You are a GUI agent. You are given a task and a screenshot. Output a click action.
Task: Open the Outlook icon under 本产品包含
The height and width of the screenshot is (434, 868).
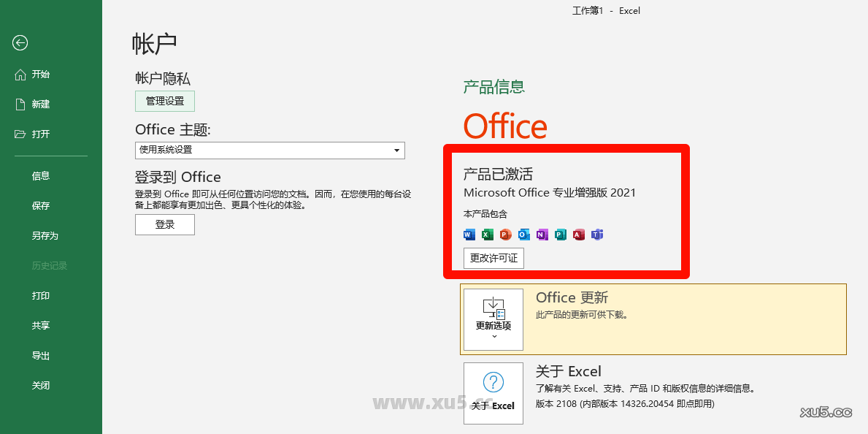523,235
